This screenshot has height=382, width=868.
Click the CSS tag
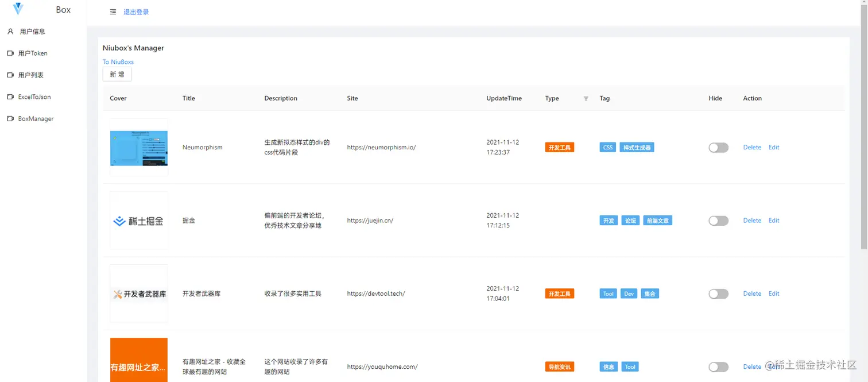point(608,148)
